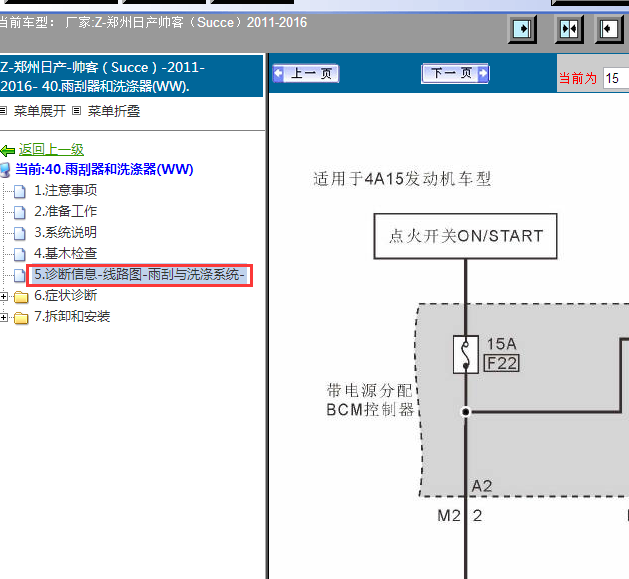Click the 点火开关ON/START box in diagram
This screenshot has width=629, height=579.
pos(465,236)
